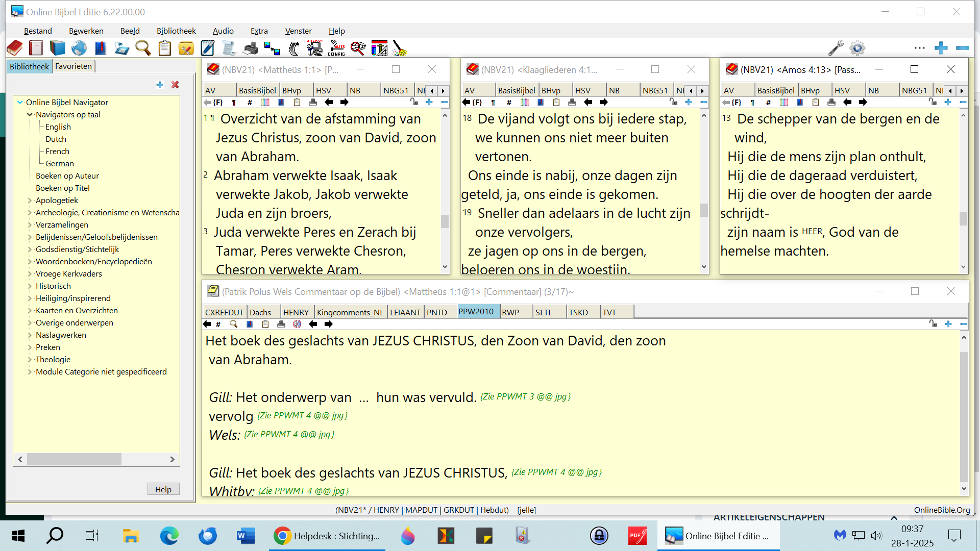Select the Dutch navigator in tree
Screen dimensions: 980x551
click(56, 139)
